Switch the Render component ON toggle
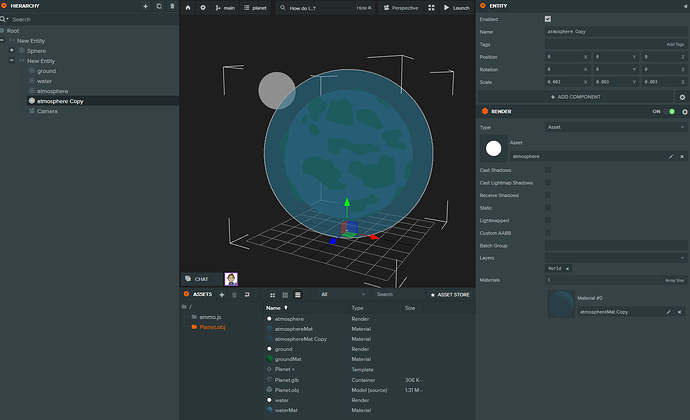 671,112
